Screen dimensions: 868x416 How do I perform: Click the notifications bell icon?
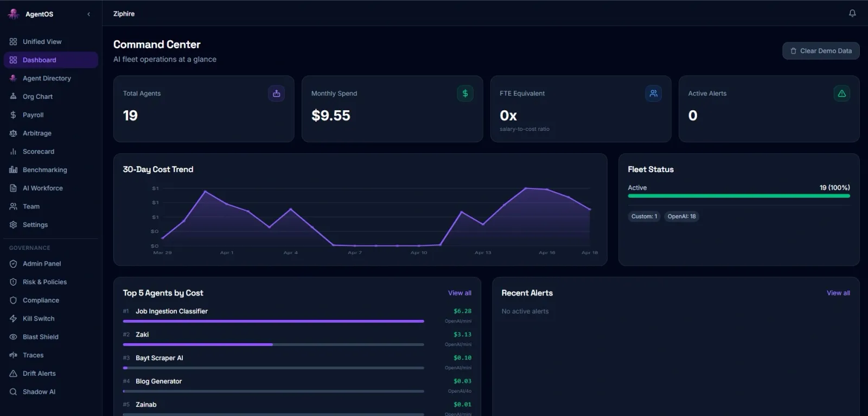point(852,14)
